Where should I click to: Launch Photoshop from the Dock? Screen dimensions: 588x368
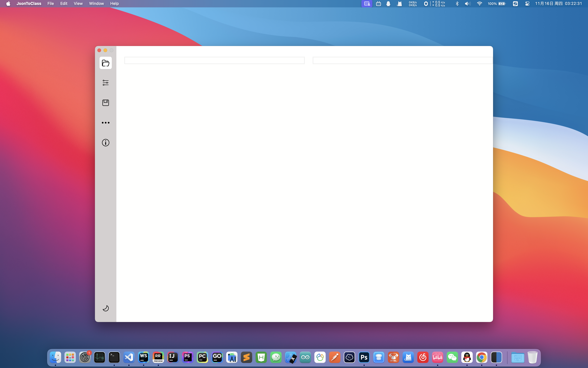click(364, 357)
